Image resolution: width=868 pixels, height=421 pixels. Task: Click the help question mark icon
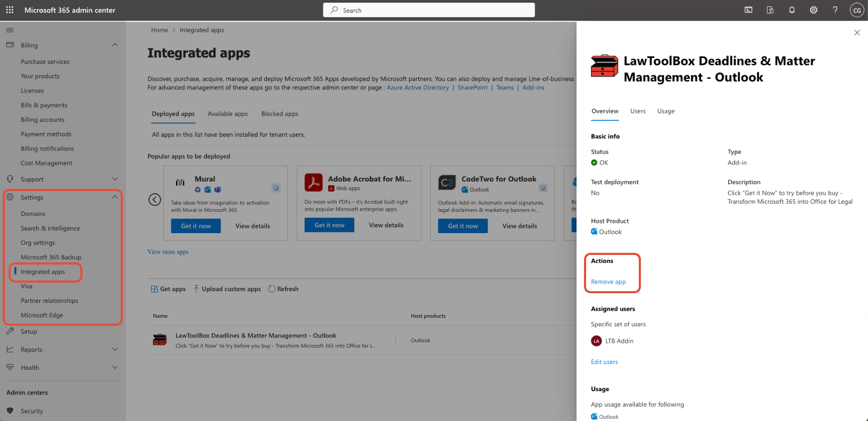[x=835, y=10]
